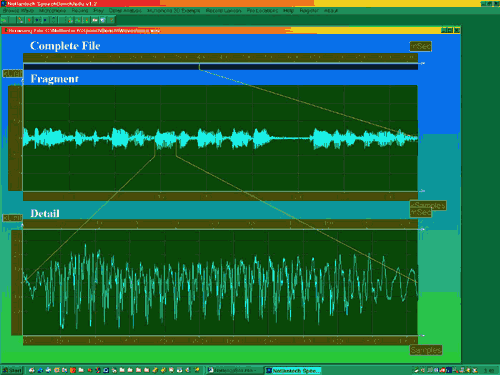Click the Sec units button below the Fragment panel
500x375 pixels.
pos(421,213)
